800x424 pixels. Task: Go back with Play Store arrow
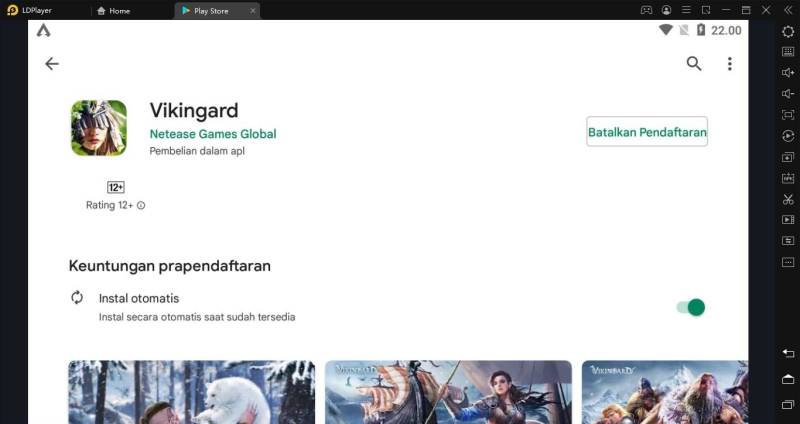pyautogui.click(x=52, y=64)
